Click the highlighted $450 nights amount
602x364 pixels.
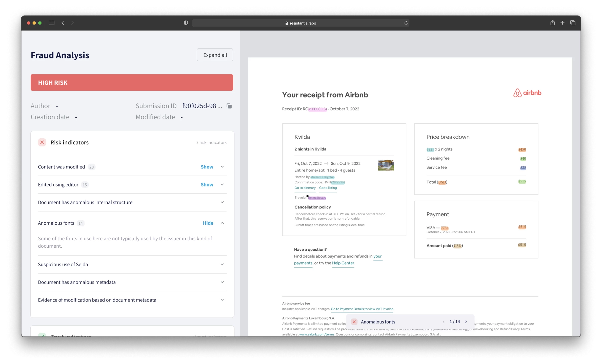point(522,149)
